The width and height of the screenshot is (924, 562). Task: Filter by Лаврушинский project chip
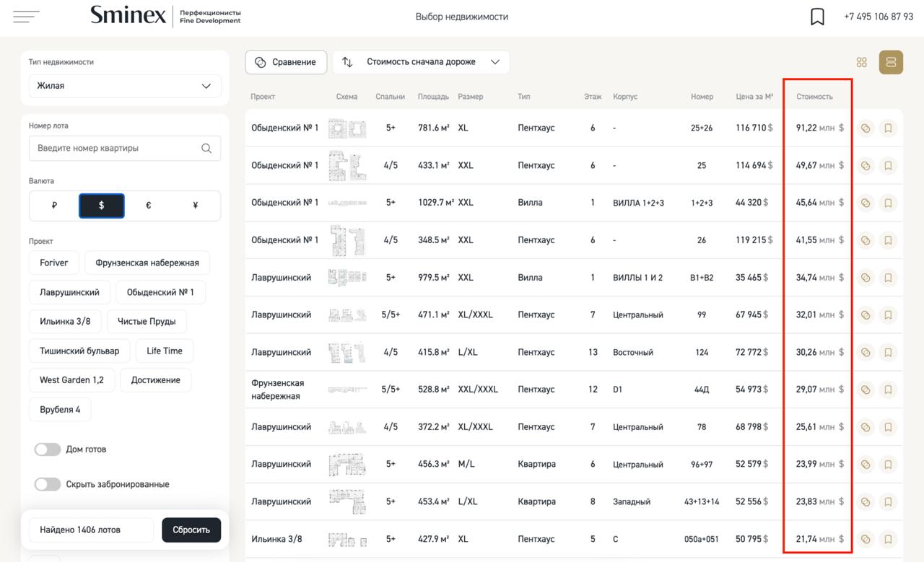(69, 292)
